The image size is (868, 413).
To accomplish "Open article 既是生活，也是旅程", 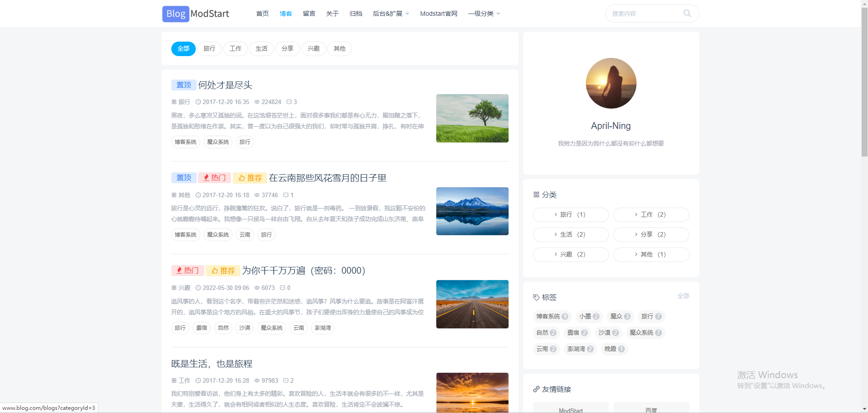I will 212,364.
